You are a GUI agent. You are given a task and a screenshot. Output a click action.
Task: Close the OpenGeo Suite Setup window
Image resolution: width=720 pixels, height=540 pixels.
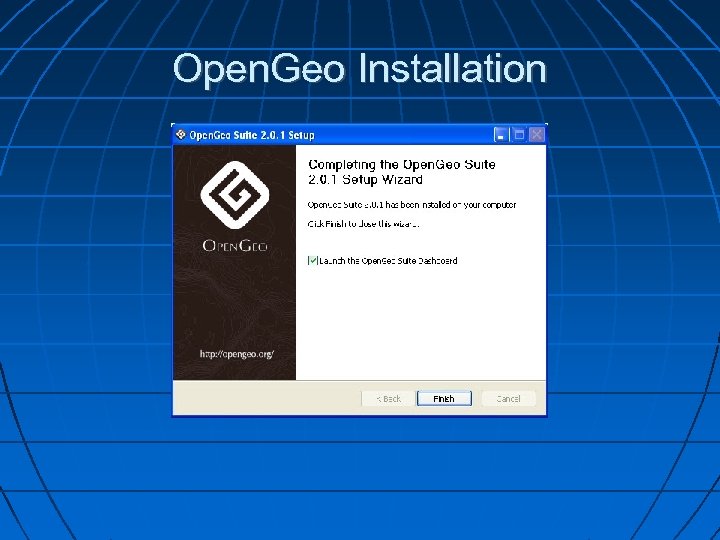point(536,135)
